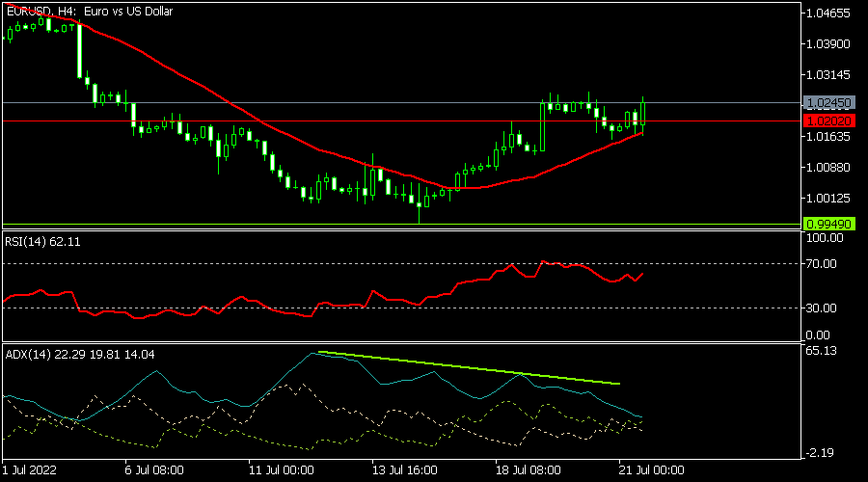Click the 1.00125 price scale value
868x482 pixels.
click(828, 199)
